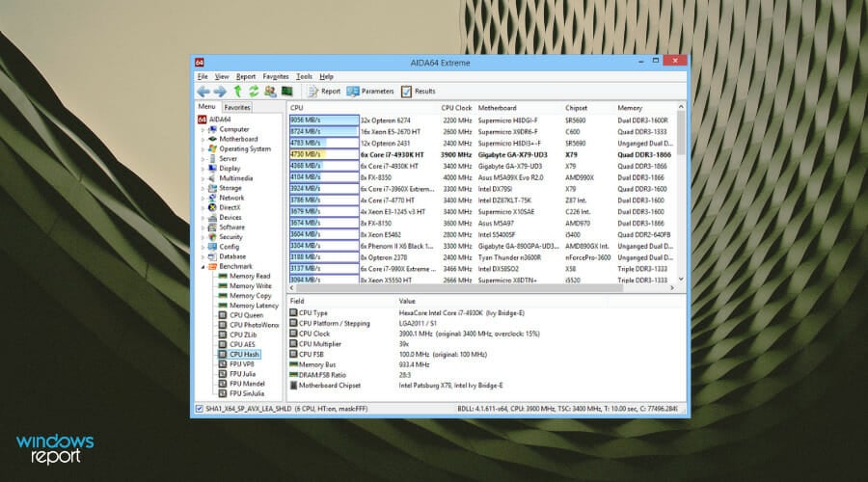
Task: Expand the Display tree node
Action: point(203,169)
